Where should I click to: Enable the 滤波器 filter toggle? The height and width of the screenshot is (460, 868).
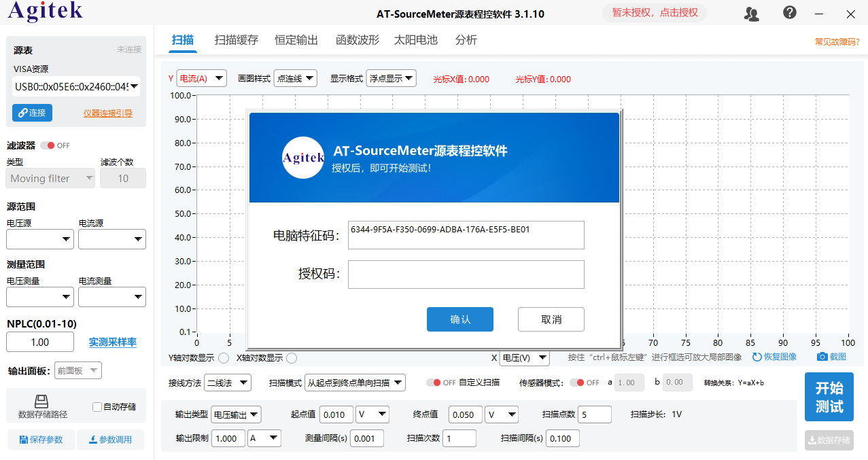pos(47,145)
